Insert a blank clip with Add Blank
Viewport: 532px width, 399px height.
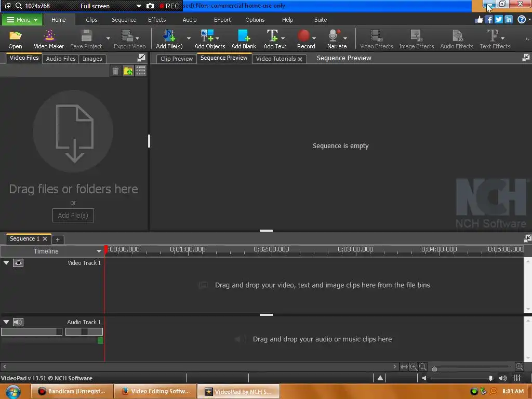pos(244,39)
